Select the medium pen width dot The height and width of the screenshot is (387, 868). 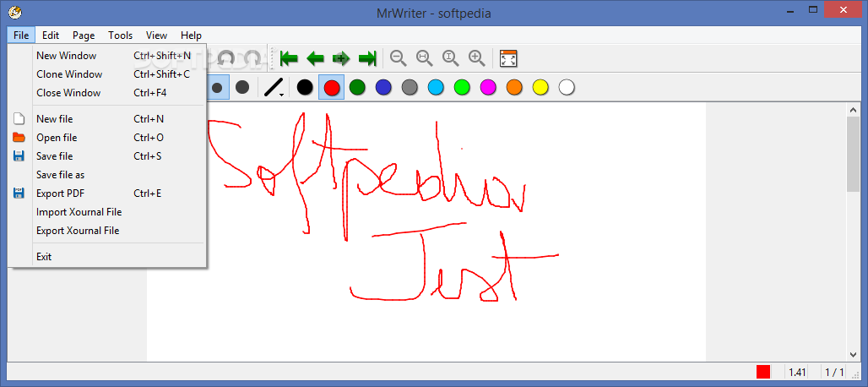point(217,88)
